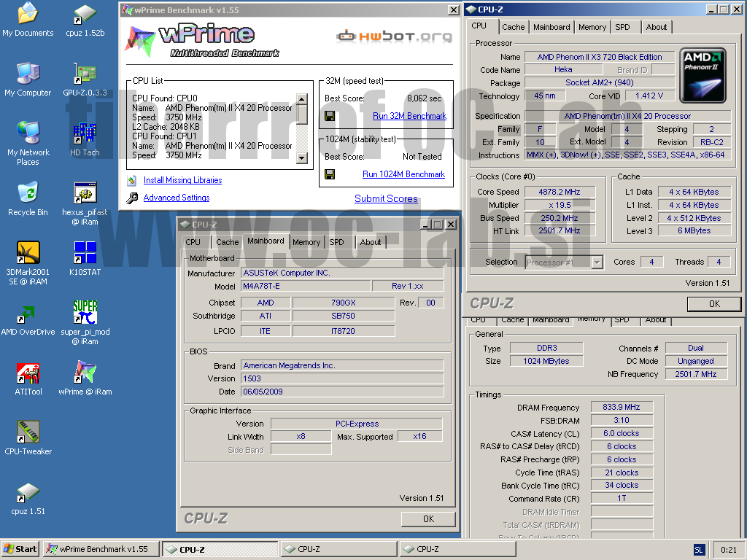Viewport: 747px width, 560px height.
Task: Click the wPrime logo graphic
Action: (x=203, y=40)
